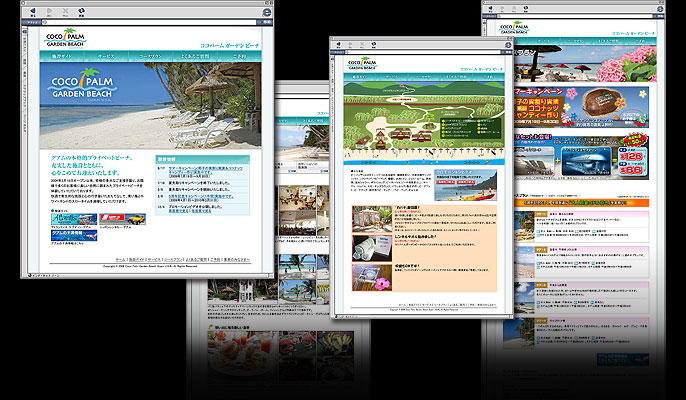Click the rightmost footer link in the front-left window
686x400 pixels.
[237, 260]
